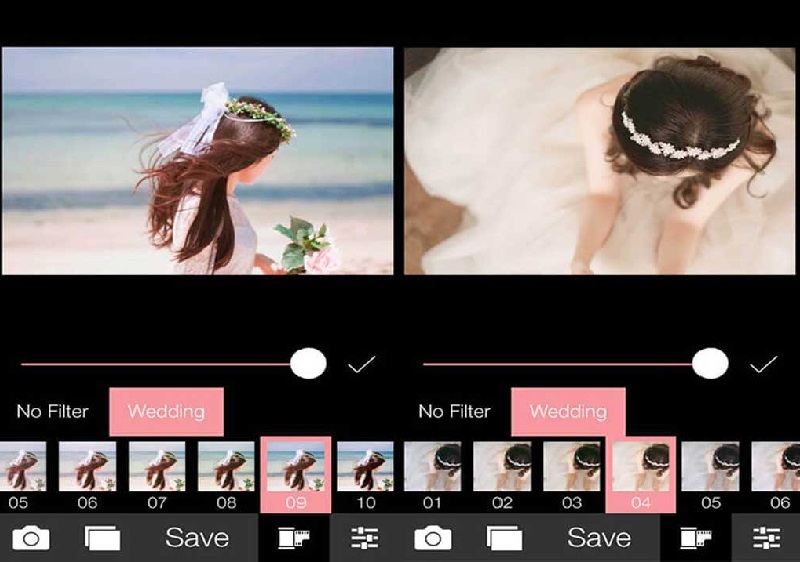Open the camera in the right editor
800x562 pixels.
click(433, 538)
